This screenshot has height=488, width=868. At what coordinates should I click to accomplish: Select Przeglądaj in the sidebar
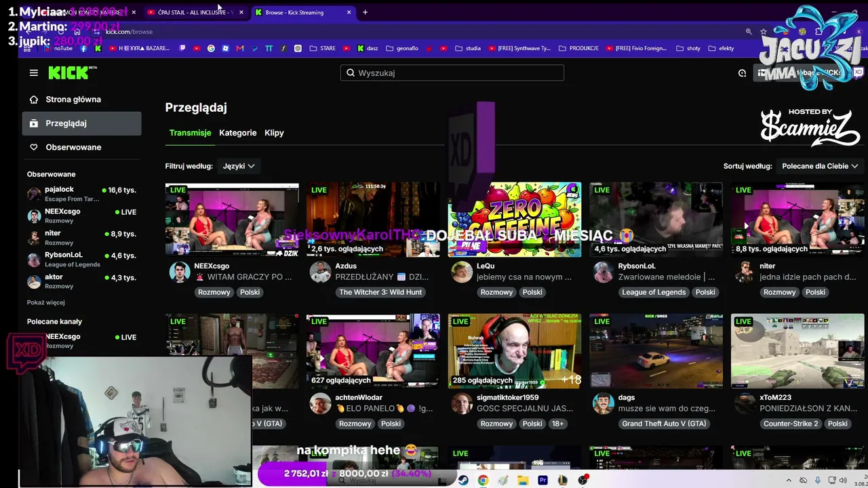point(81,123)
